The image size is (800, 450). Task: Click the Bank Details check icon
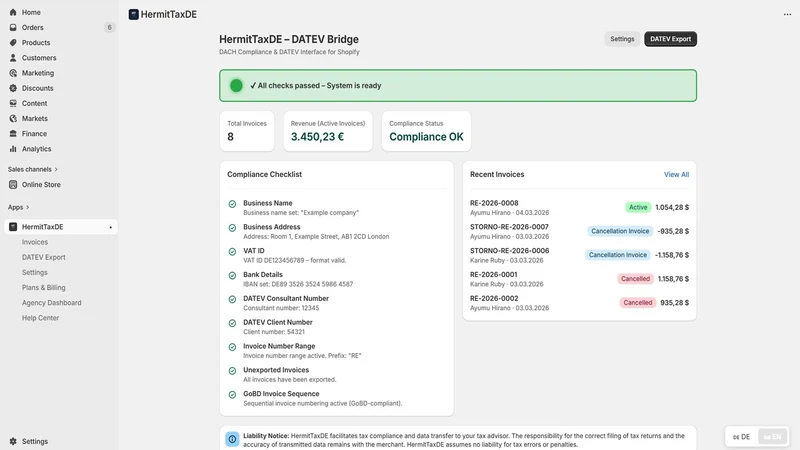click(232, 276)
